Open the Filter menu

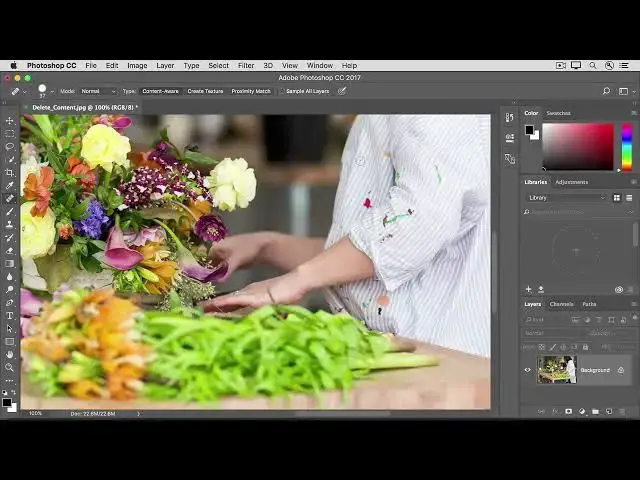(x=246, y=66)
